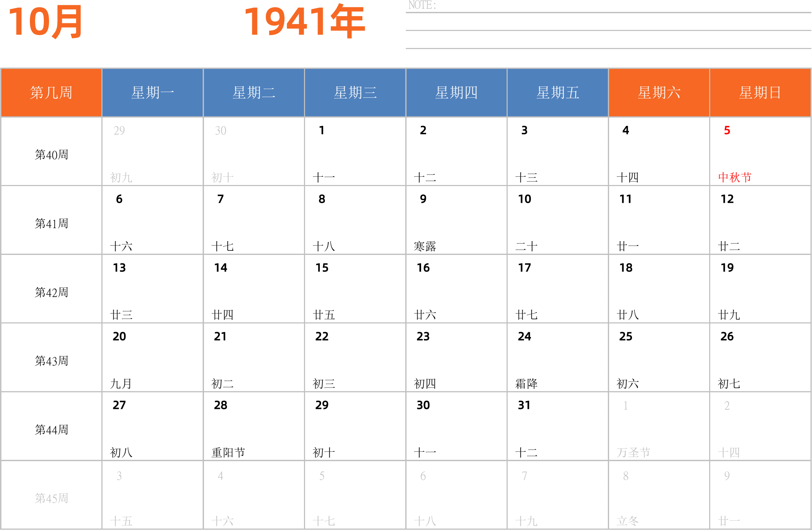
Task: Click the greyed November 8 立冬 cell
Action: 659,495
